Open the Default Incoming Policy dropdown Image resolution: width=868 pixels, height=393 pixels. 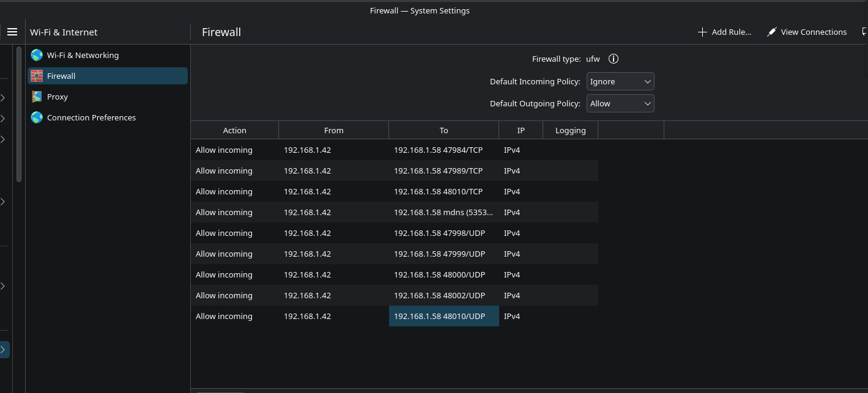coord(620,81)
